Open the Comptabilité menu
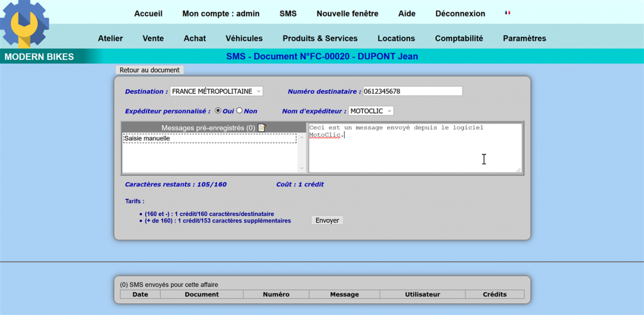This screenshot has width=644, height=315. click(459, 38)
